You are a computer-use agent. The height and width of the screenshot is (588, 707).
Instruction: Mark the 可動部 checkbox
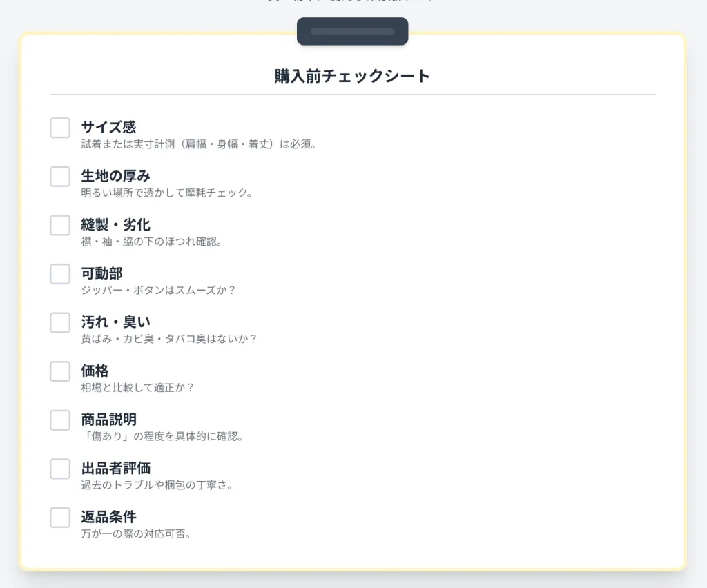(x=60, y=274)
